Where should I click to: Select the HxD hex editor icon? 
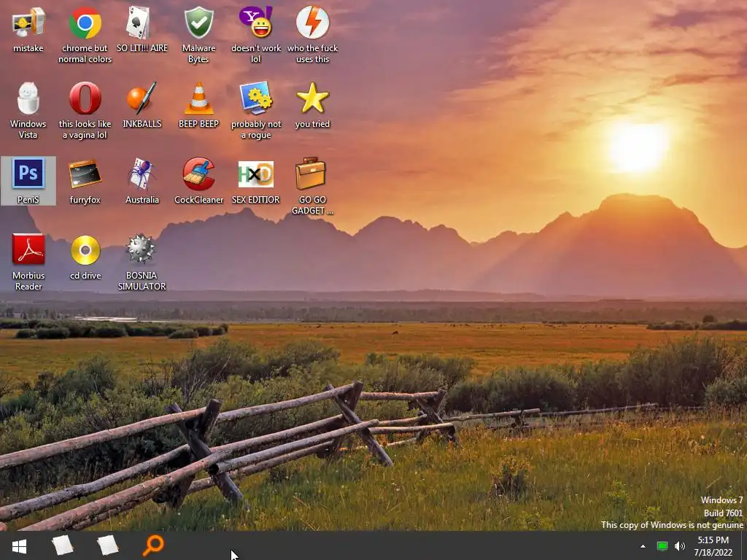point(256,174)
